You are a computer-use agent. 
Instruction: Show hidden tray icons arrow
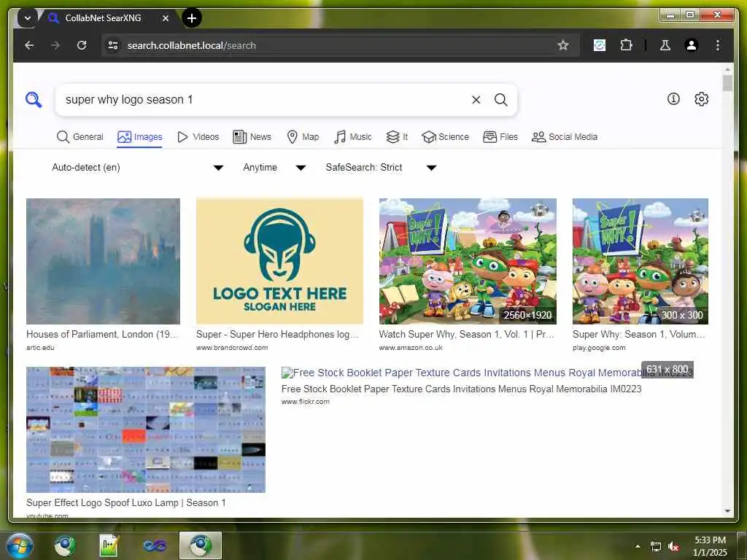click(638, 546)
